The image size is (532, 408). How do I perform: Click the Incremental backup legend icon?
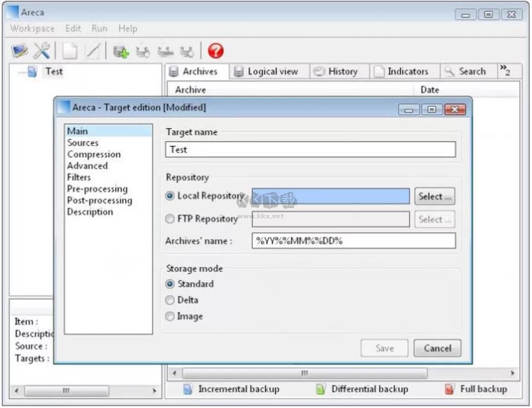187,389
